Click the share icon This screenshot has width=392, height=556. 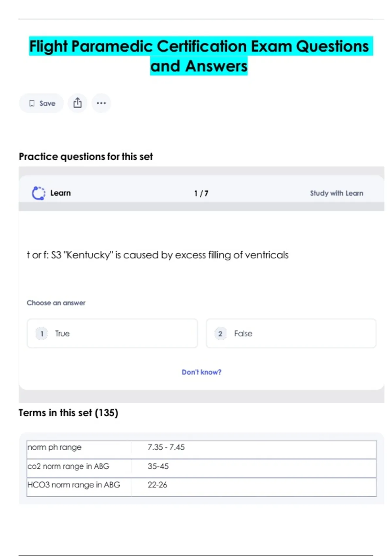(x=77, y=103)
